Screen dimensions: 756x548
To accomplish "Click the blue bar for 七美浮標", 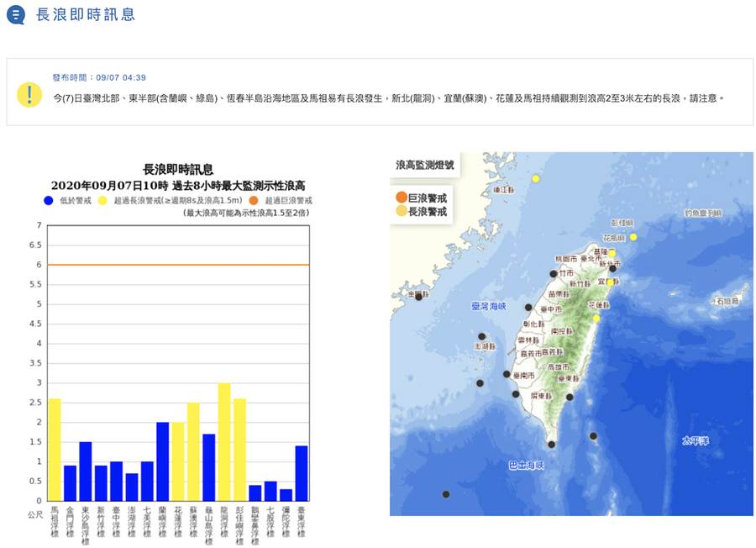I will (x=147, y=481).
